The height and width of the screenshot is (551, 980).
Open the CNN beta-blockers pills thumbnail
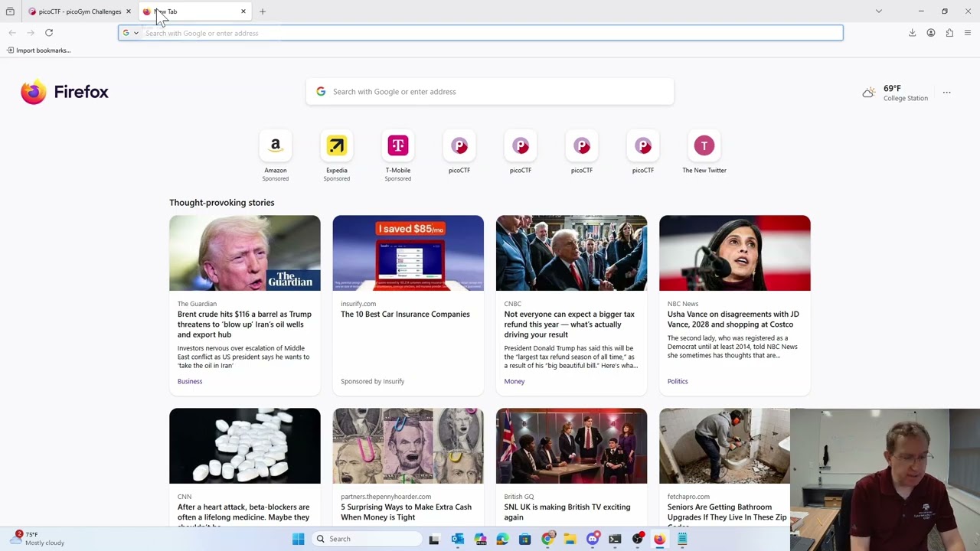[x=245, y=446]
